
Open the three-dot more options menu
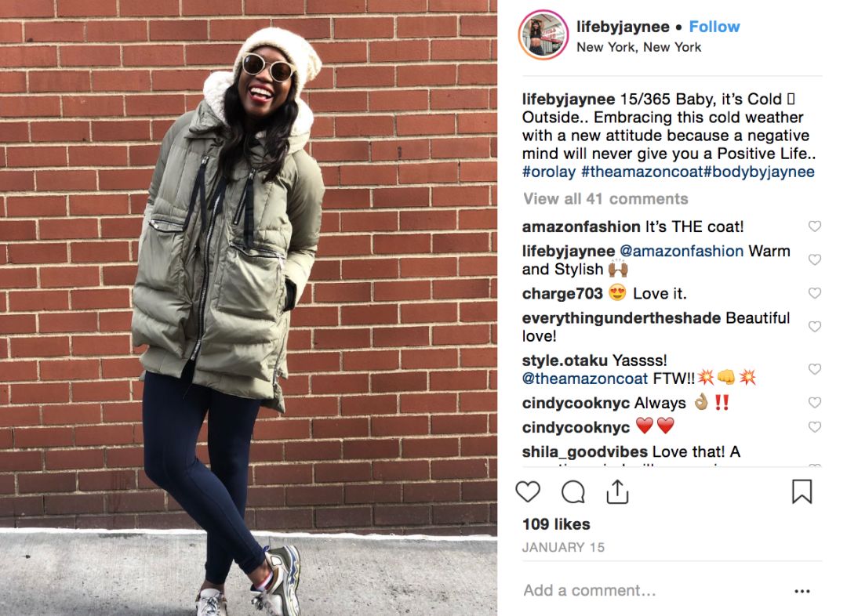[802, 591]
